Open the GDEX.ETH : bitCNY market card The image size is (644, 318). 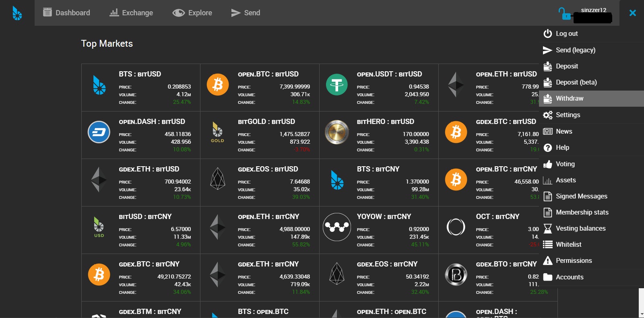click(x=260, y=278)
